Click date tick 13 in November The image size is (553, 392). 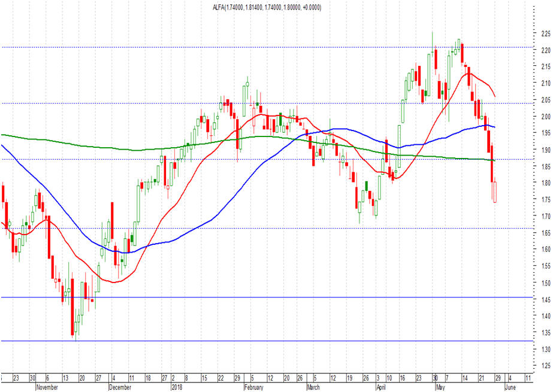click(65, 378)
